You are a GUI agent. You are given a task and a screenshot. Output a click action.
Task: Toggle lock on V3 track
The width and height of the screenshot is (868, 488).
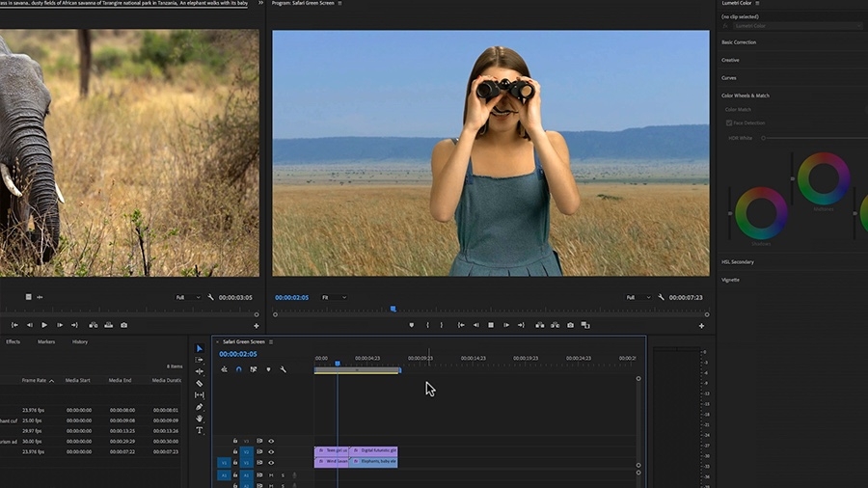tap(235, 441)
